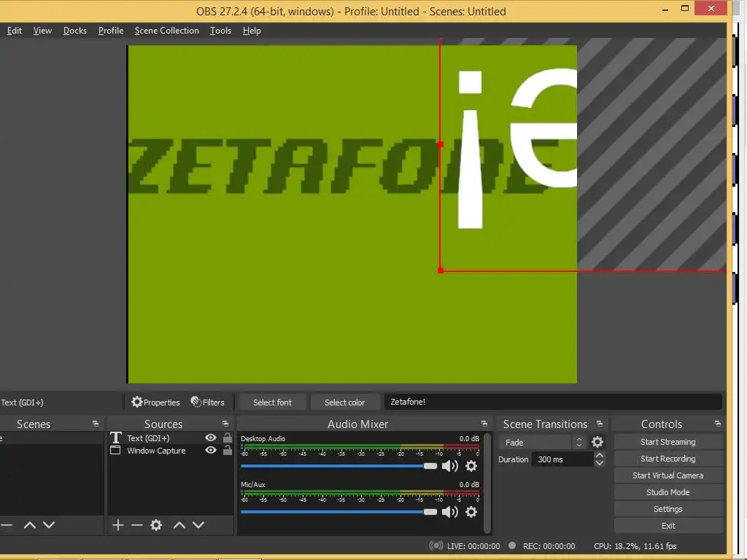Viewport: 747px width, 560px height.
Task: Click the Desktop Audio volume slider handle
Action: pyautogui.click(x=430, y=466)
